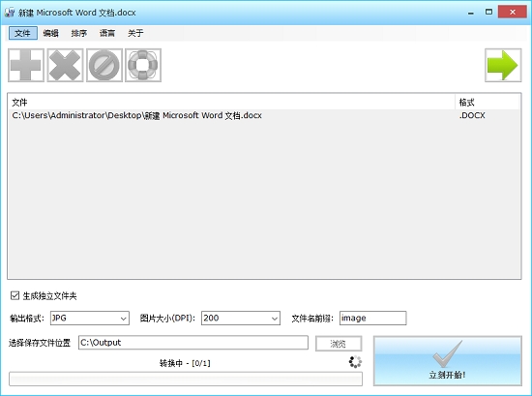
Task: Click the 浏览 browse button
Action: [x=339, y=344]
